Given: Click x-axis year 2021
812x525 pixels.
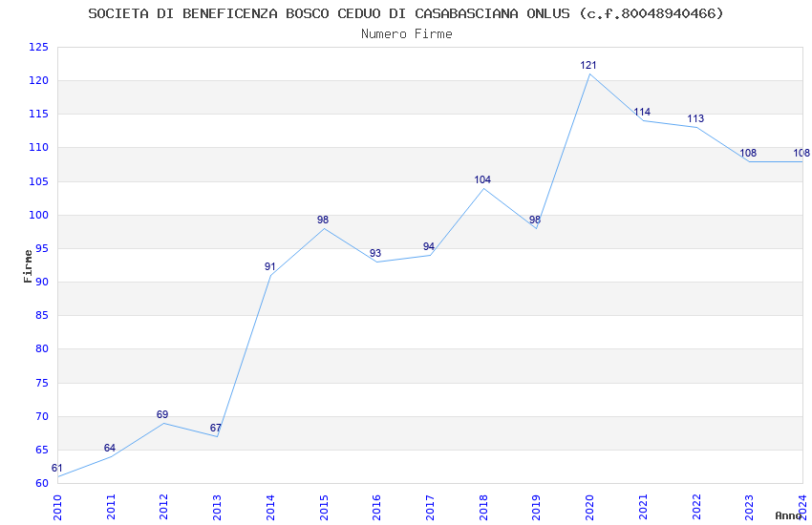Looking at the screenshot, I should (x=643, y=508).
